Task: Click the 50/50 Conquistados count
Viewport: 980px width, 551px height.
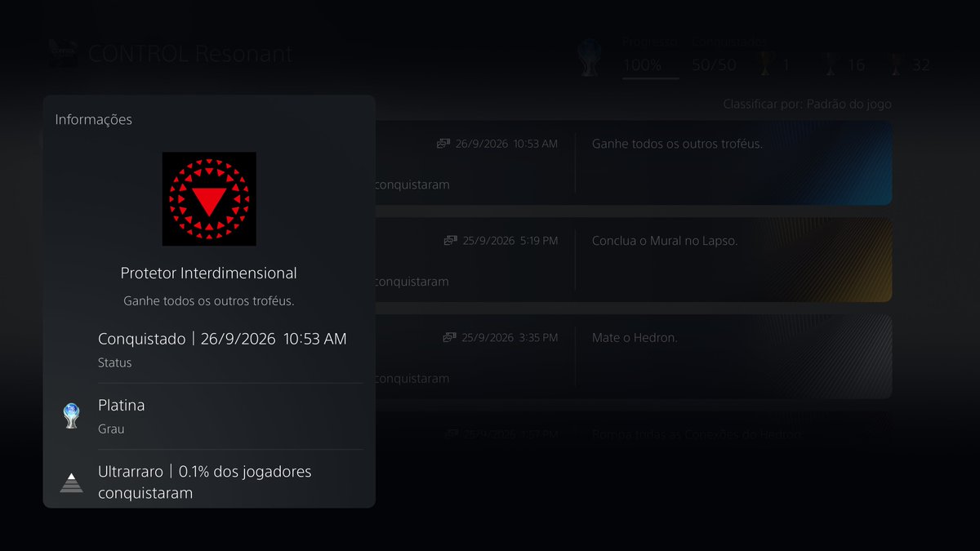Action: click(x=714, y=65)
